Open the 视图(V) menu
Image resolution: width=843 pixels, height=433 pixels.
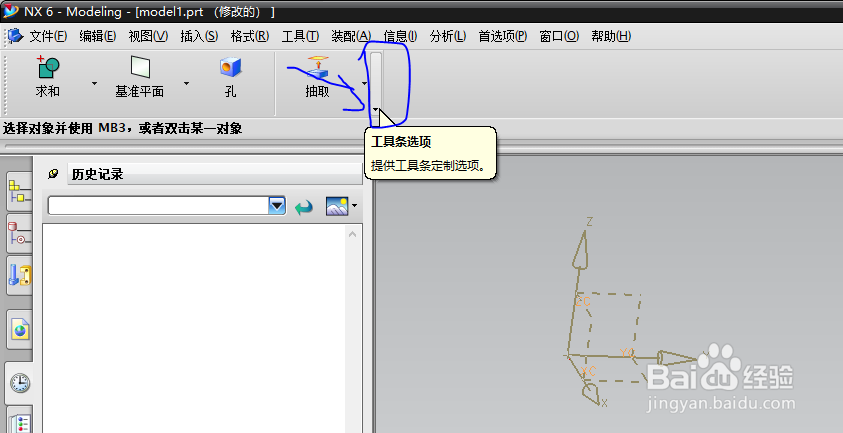148,36
